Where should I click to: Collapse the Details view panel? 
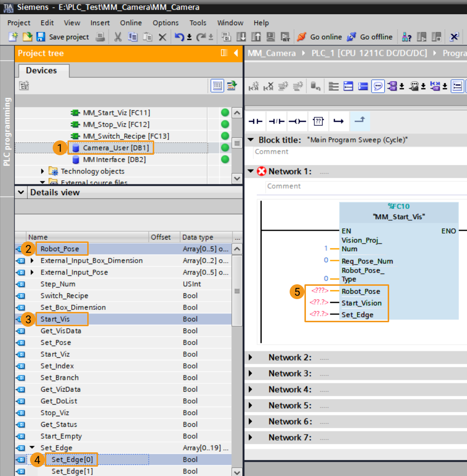[21, 192]
